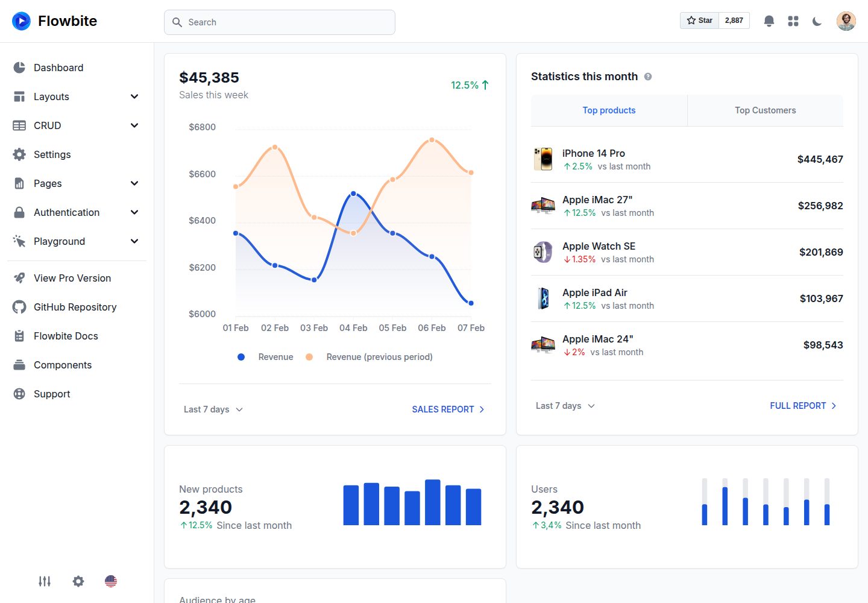Click the View Pro Version rocket icon
This screenshot has width=868, height=603.
pyautogui.click(x=19, y=278)
